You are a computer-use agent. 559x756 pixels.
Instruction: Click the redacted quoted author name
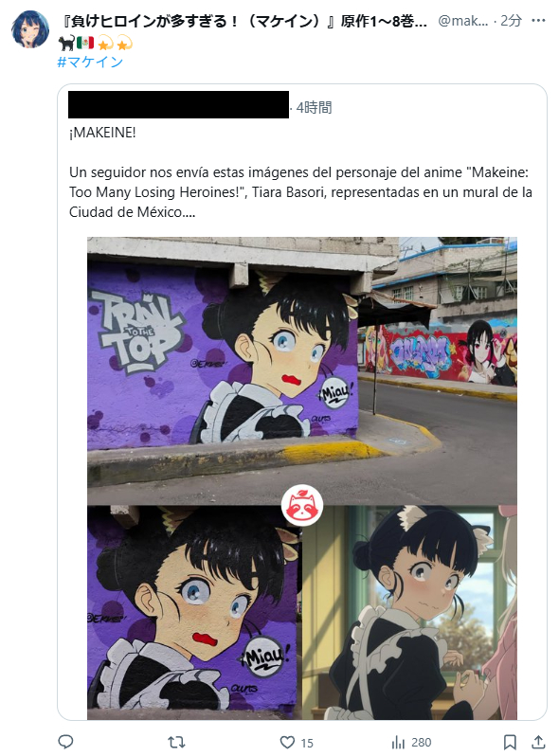coord(178,104)
